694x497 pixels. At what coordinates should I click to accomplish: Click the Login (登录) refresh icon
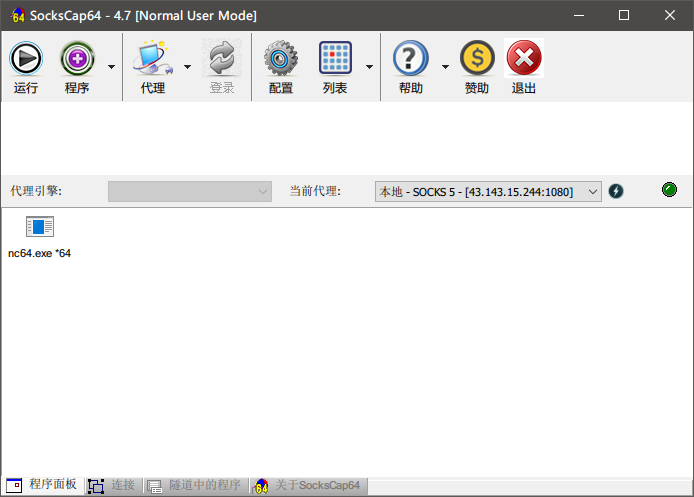click(x=222, y=58)
